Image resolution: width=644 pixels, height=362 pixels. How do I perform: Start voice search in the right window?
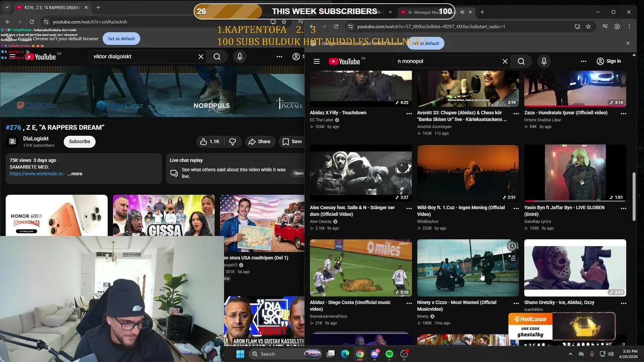(544, 61)
